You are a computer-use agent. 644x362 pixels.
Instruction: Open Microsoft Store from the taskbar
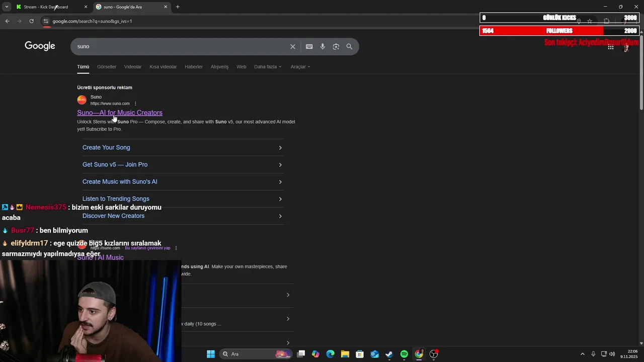click(x=360, y=354)
